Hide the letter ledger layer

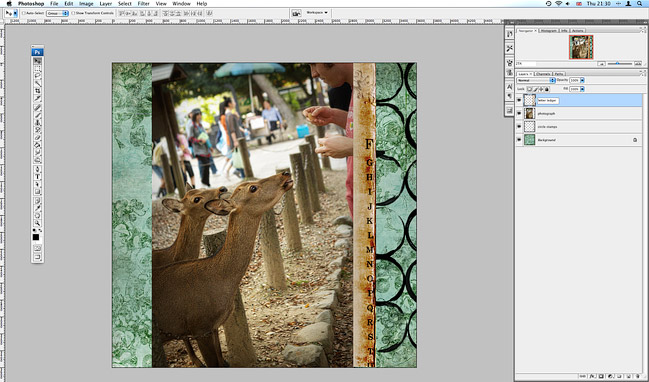(x=519, y=100)
